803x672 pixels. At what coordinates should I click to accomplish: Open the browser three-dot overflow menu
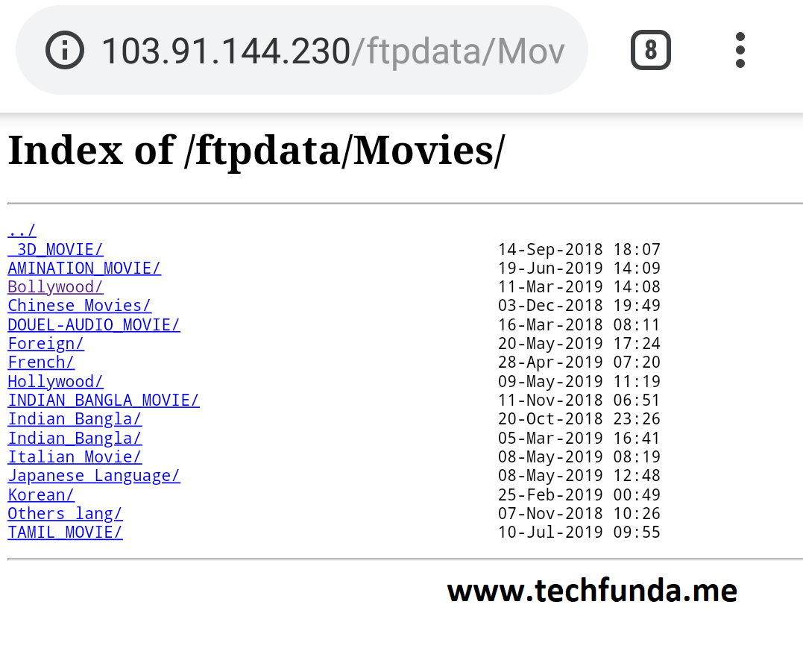(x=740, y=49)
